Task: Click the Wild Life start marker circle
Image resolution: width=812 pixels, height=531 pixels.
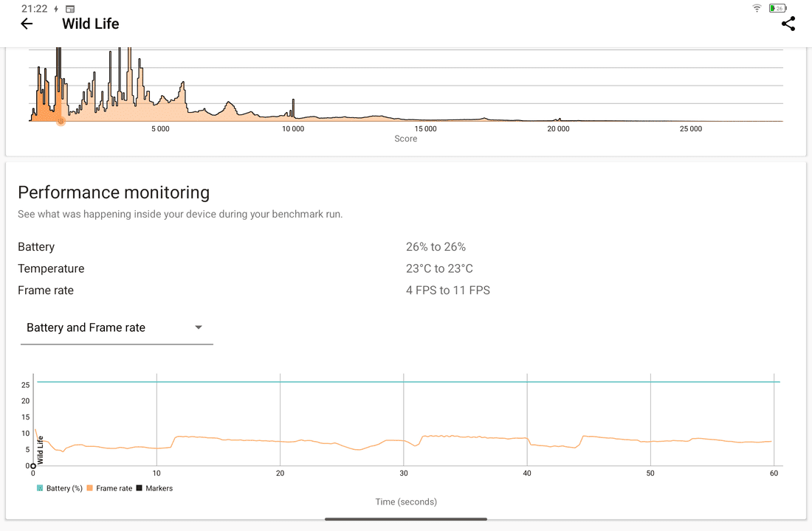Action: (x=33, y=466)
